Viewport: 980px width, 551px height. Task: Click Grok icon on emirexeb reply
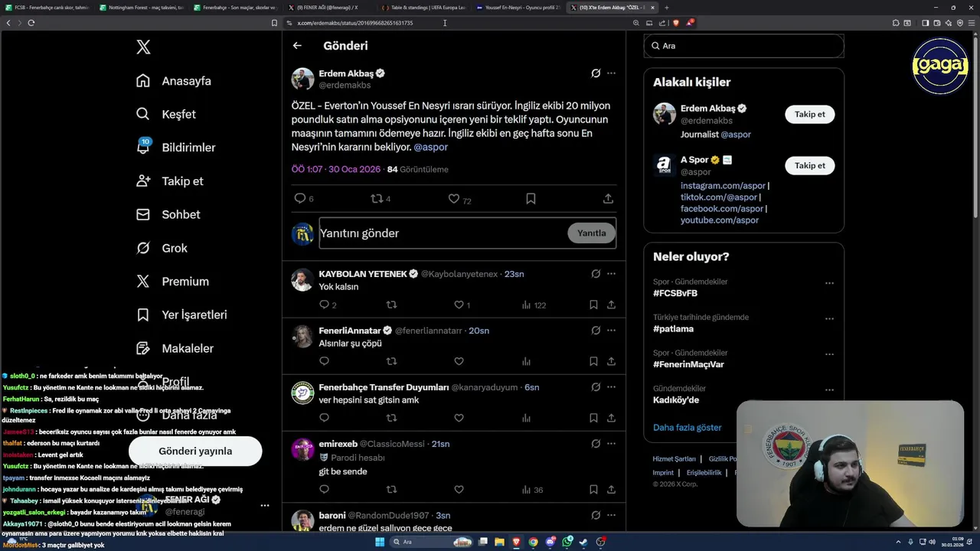click(596, 443)
